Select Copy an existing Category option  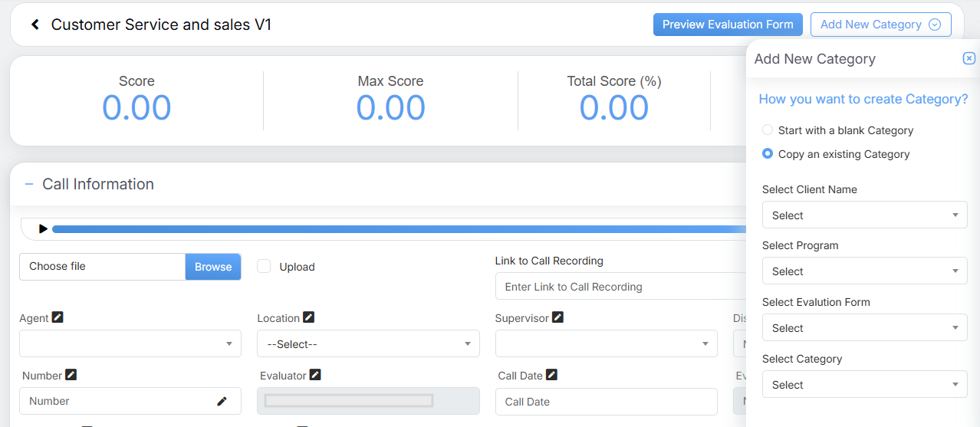click(768, 154)
